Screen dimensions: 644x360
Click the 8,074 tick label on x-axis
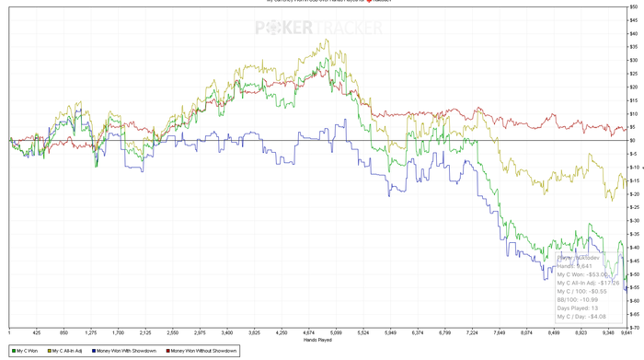[x=526, y=333]
